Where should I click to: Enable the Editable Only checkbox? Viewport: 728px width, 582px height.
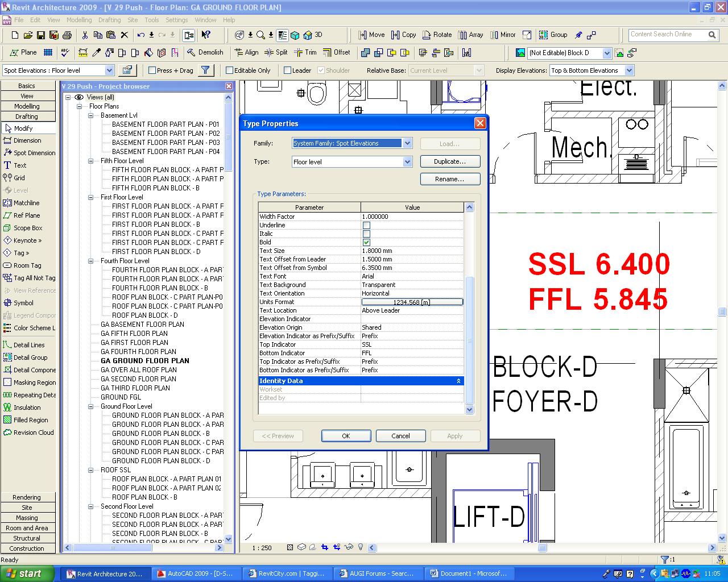[x=230, y=70]
